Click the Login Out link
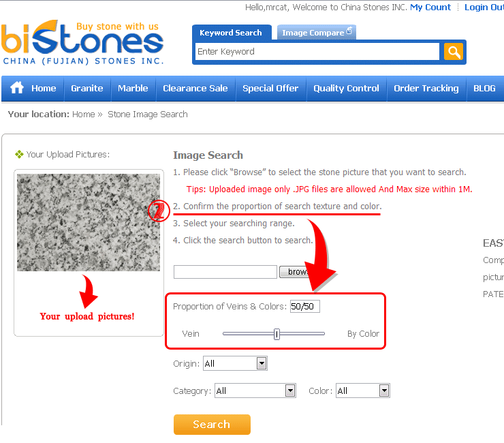The image size is (504, 443). click(x=484, y=7)
